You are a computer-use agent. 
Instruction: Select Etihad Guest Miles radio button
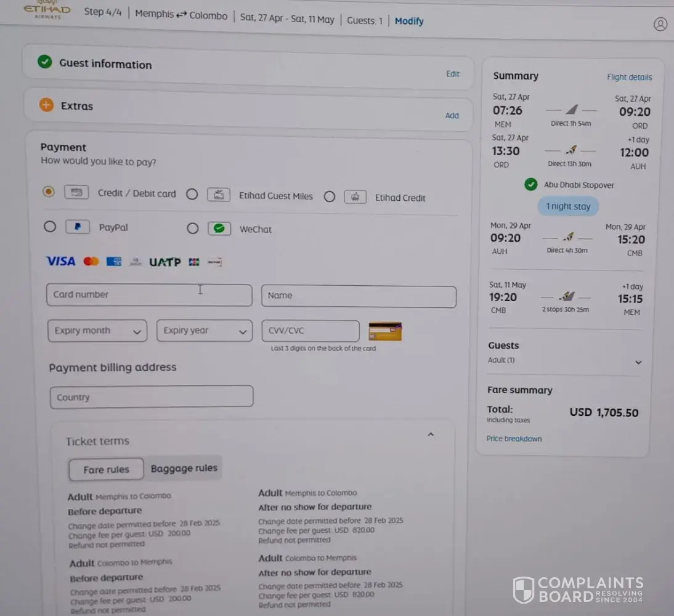[x=192, y=194]
